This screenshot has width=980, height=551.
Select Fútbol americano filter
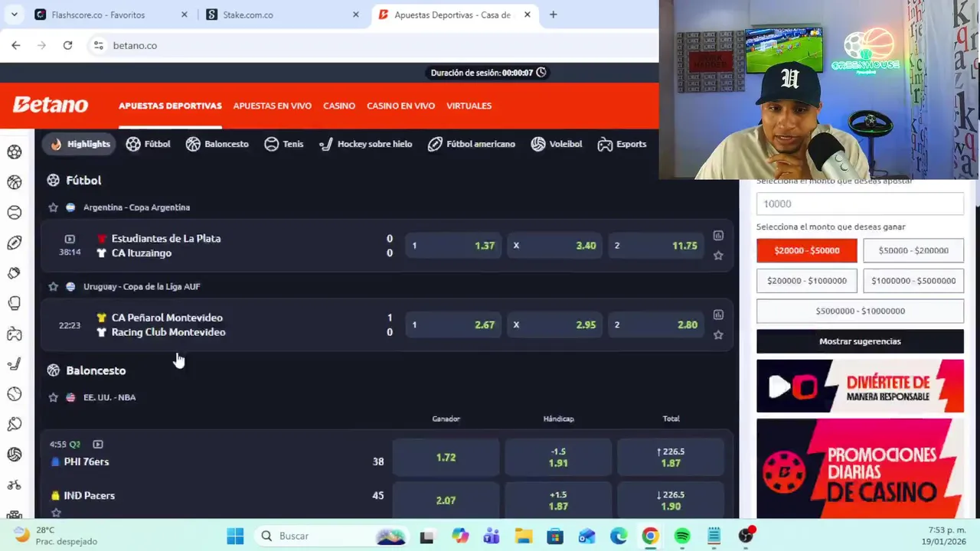(x=471, y=144)
